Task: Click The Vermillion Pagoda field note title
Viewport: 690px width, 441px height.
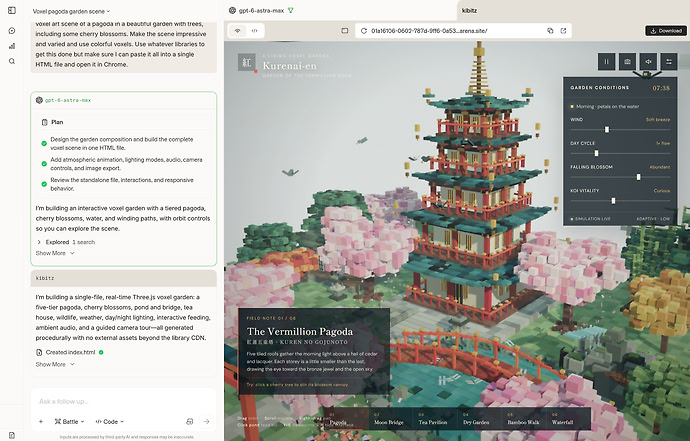Action: tap(300, 331)
